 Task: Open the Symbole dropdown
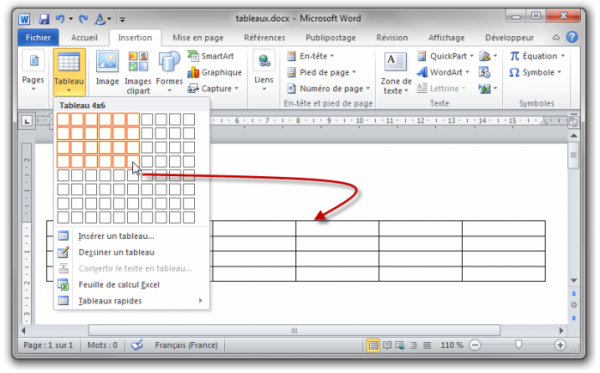click(535, 72)
